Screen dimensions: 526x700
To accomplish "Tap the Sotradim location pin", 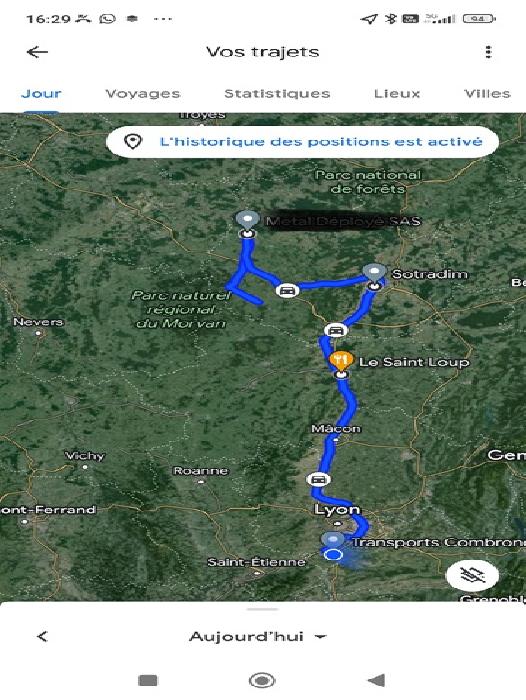I will coord(374,272).
